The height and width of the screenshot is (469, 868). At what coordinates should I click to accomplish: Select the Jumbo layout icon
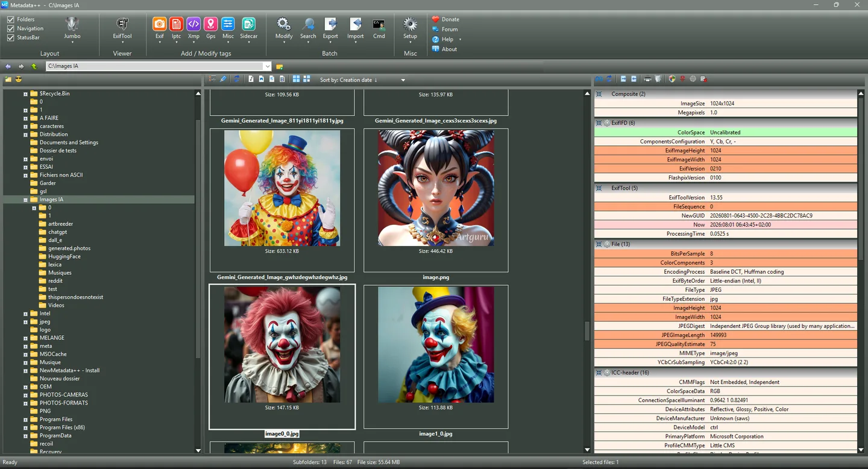pyautogui.click(x=72, y=28)
